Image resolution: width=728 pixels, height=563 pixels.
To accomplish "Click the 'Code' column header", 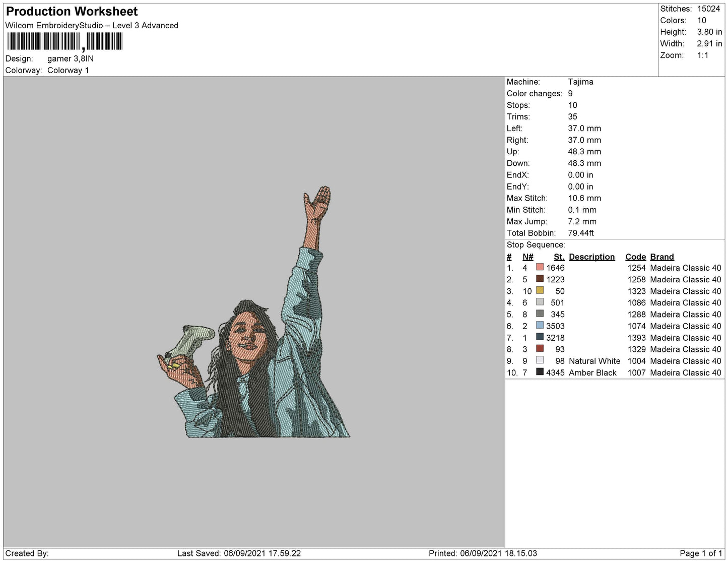I will [635, 257].
